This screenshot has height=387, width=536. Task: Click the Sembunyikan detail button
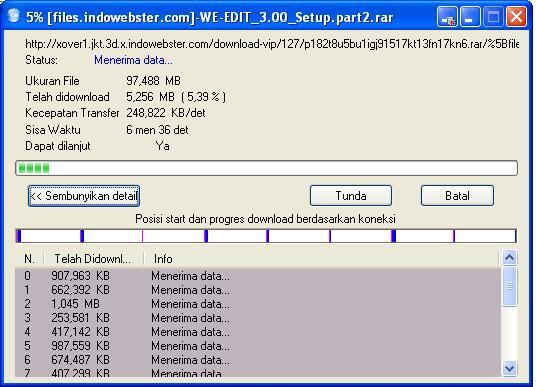tap(84, 196)
